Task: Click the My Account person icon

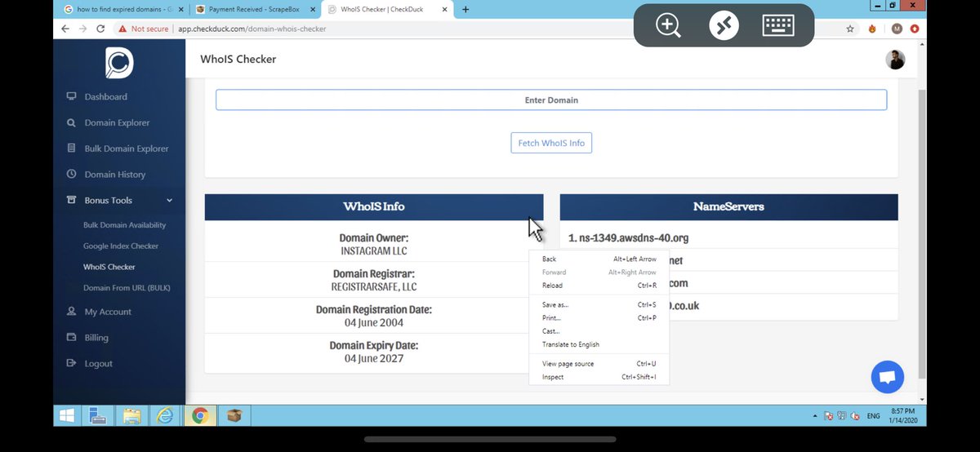Action: (x=71, y=312)
